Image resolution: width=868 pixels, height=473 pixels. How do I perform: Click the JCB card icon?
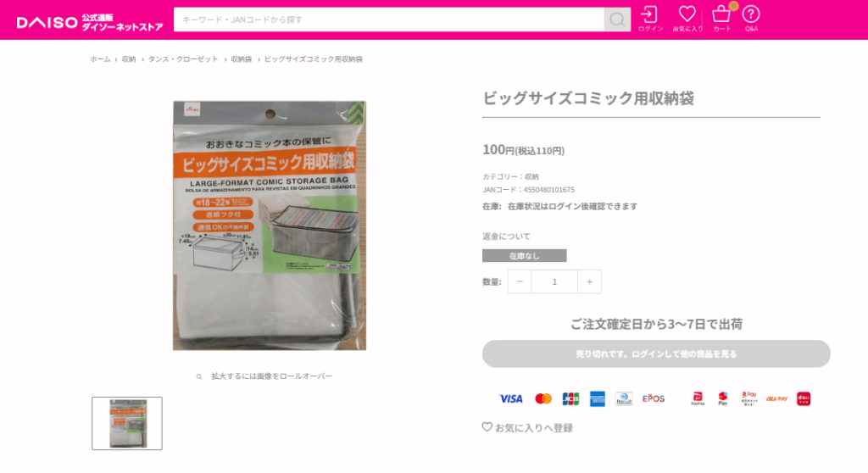[570, 398]
